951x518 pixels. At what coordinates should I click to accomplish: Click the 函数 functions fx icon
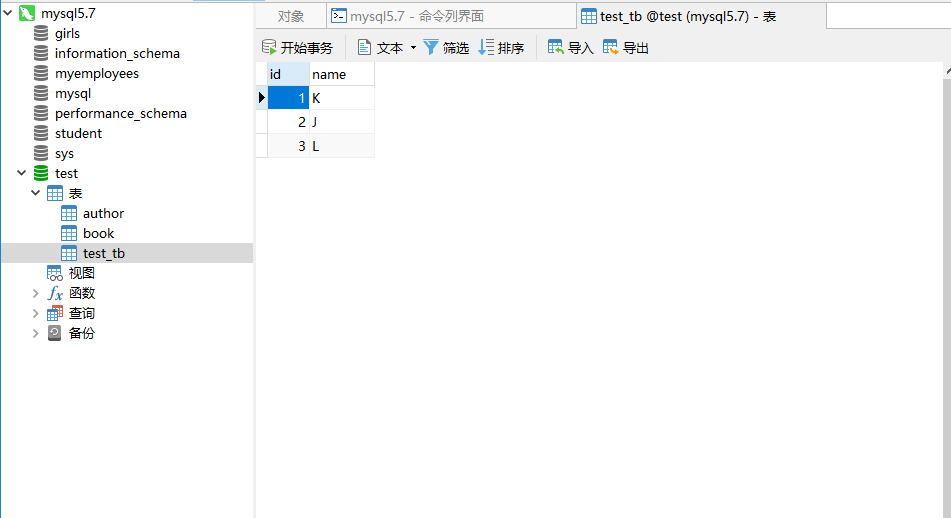(55, 294)
